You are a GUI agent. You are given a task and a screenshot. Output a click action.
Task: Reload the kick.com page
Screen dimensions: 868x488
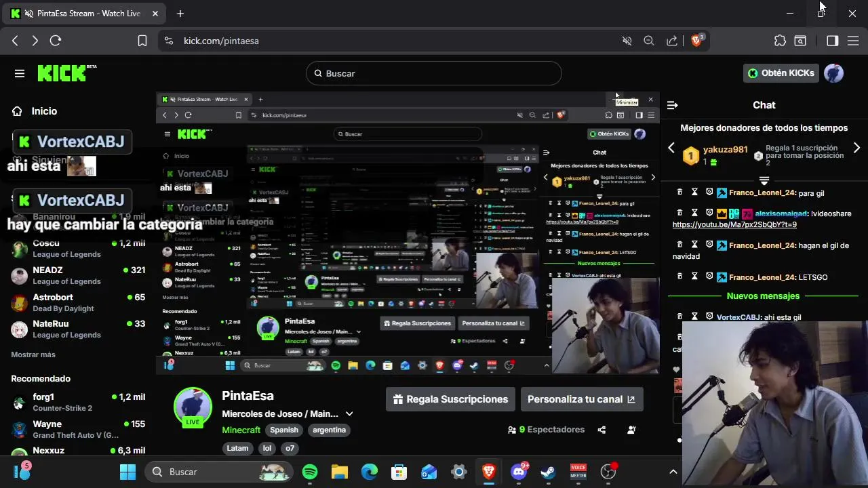[56, 41]
